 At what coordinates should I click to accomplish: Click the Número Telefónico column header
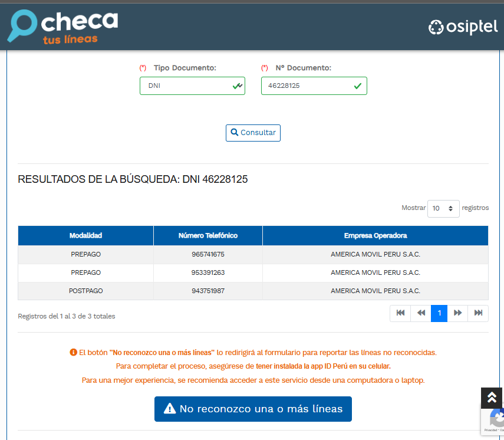tap(207, 235)
